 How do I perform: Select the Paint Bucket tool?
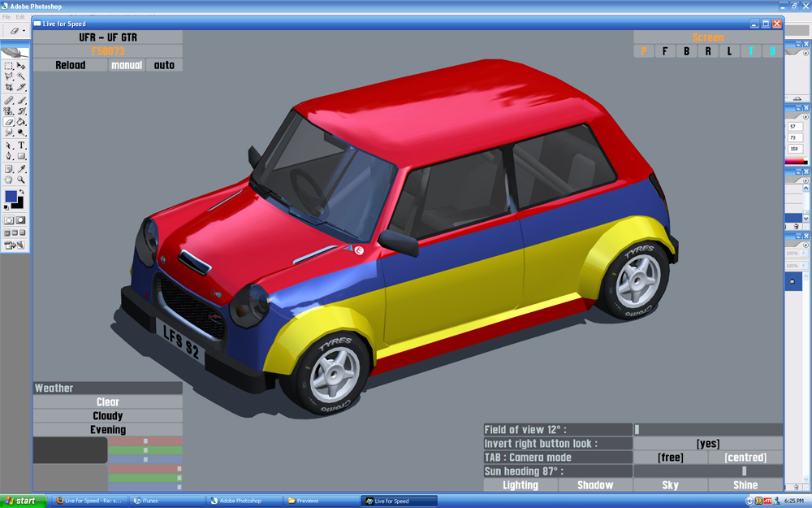pyautogui.click(x=21, y=122)
